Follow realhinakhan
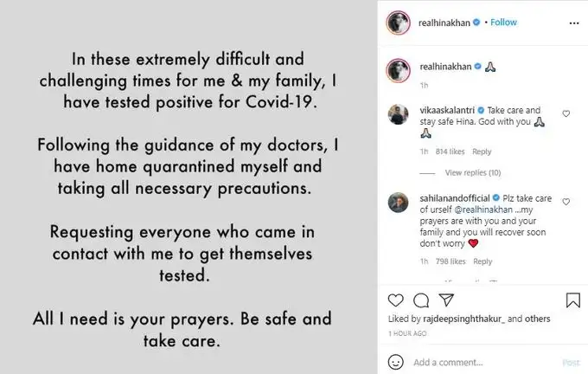The width and height of the screenshot is (588, 374). pos(503,22)
